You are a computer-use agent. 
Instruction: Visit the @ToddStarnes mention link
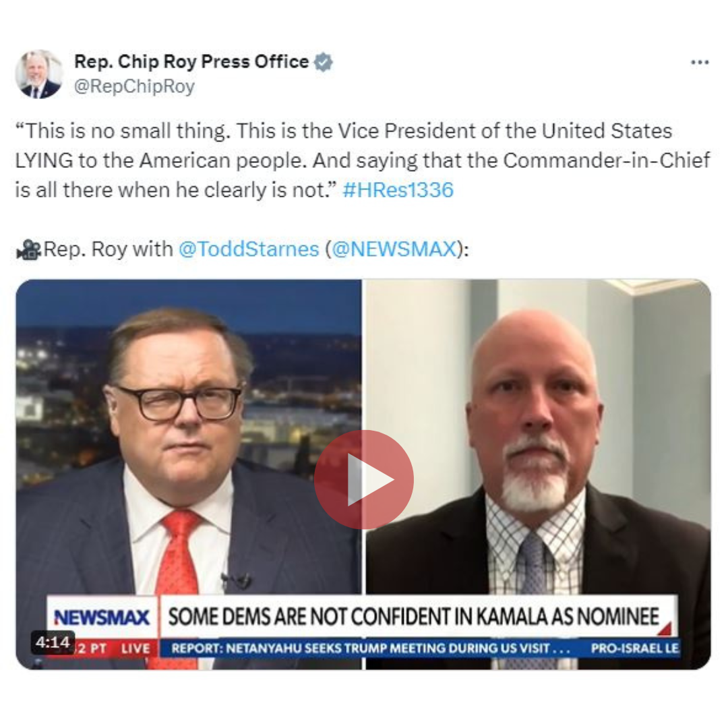(x=249, y=249)
